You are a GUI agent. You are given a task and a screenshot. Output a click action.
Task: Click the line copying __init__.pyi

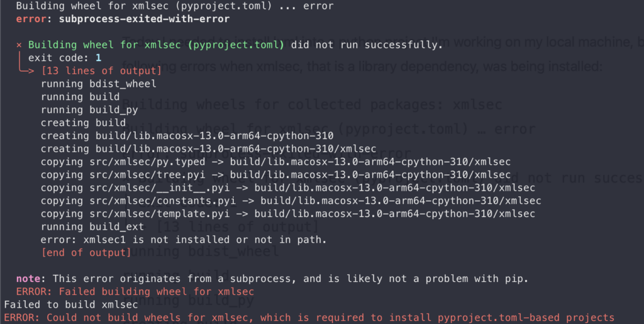[x=288, y=187]
